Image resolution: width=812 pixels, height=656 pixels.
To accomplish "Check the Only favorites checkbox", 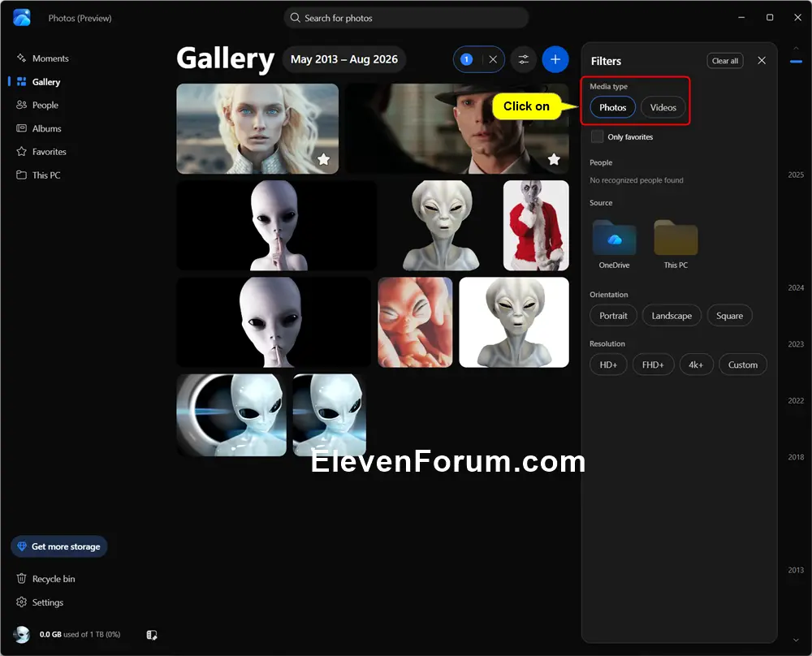I will point(597,136).
